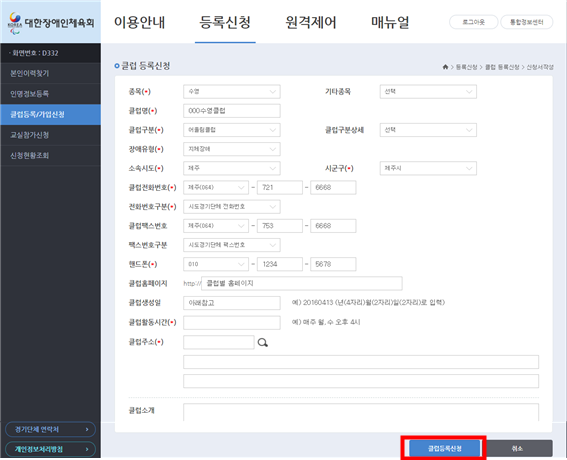567x460 pixels.
Task: Click 클럽 등록신청 in the breadcrumb
Action: 502,67
